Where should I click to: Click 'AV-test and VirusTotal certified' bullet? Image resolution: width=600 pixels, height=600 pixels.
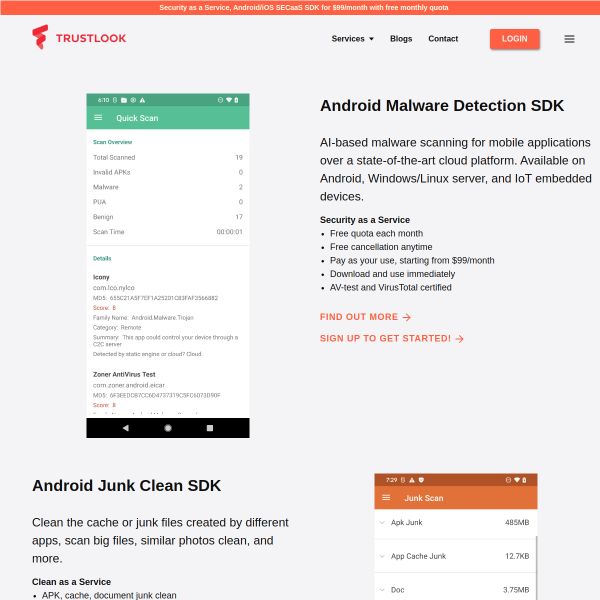(391, 287)
